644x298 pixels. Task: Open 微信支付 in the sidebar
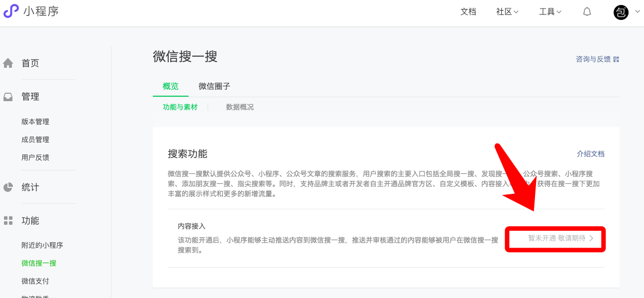(35, 281)
